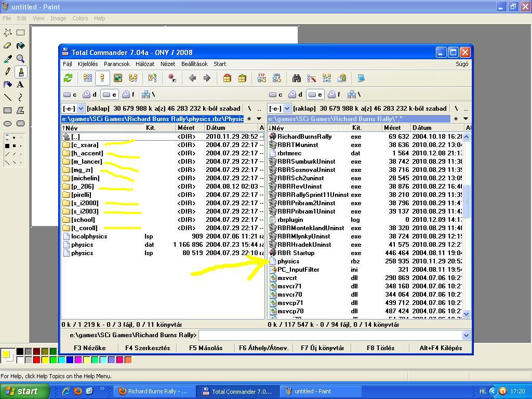Select Paint's Text tool

pos(21,85)
